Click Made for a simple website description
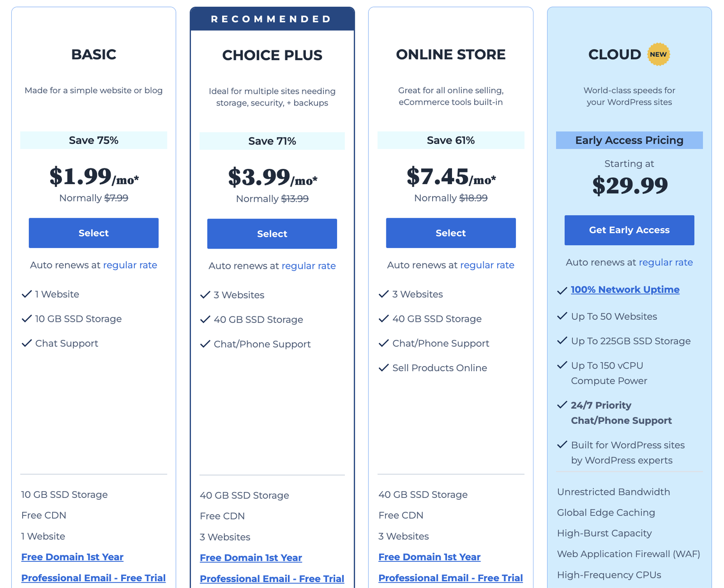This screenshot has height=588, width=724. click(94, 91)
